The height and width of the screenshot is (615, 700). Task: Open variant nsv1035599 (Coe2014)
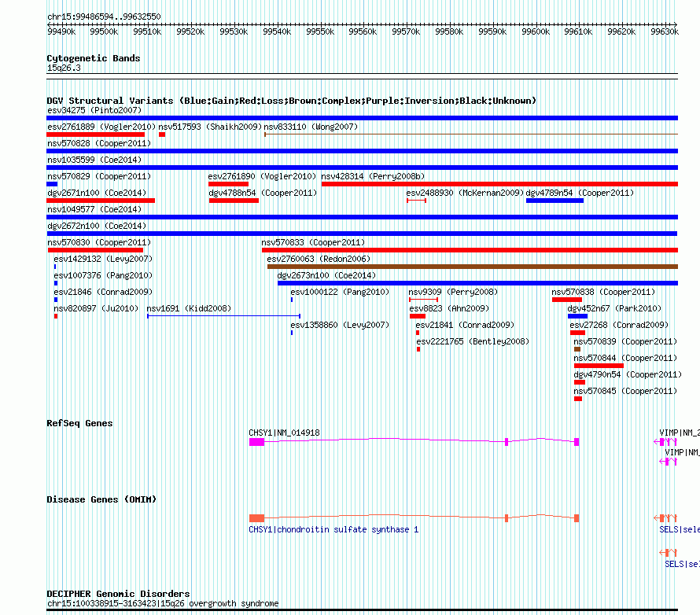point(94,160)
